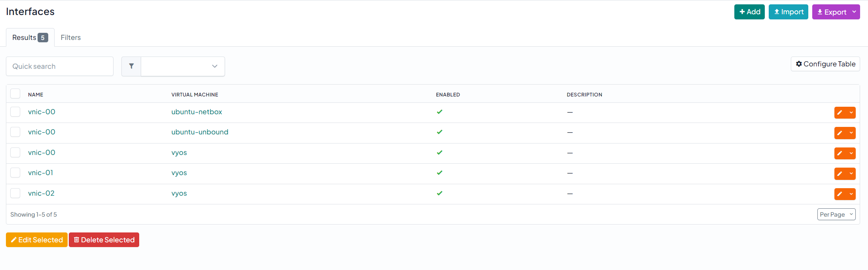Open the vnic-00 link for ubuntu-unbound
868x270 pixels.
coord(42,132)
